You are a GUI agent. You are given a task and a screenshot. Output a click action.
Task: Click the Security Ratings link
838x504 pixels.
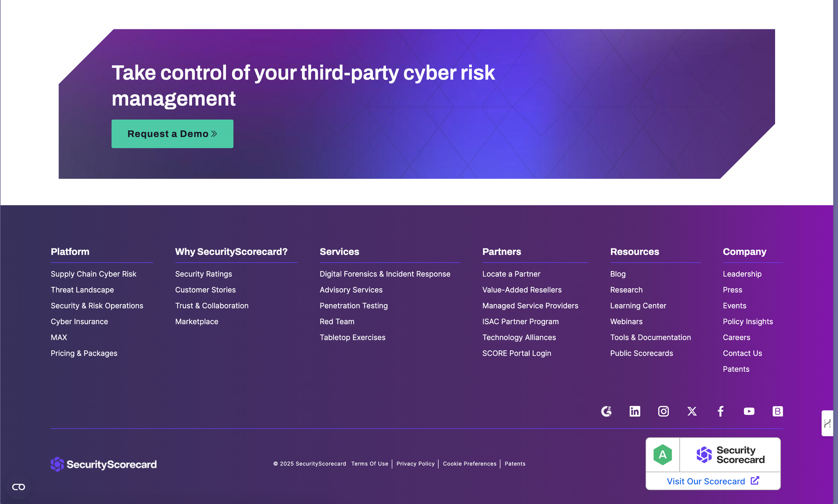point(204,274)
